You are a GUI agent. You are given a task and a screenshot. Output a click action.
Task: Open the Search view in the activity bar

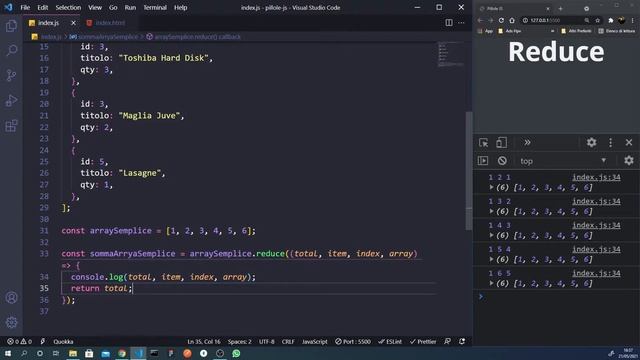(11, 51)
